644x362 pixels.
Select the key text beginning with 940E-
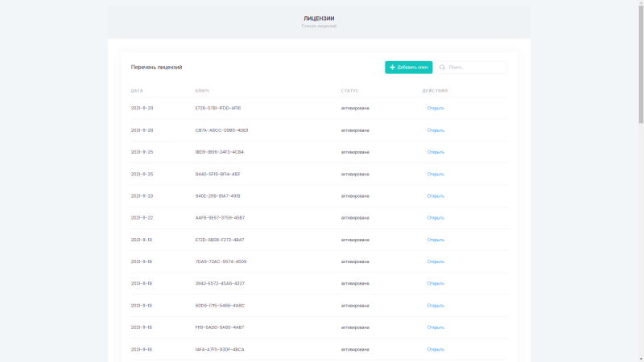tap(217, 195)
